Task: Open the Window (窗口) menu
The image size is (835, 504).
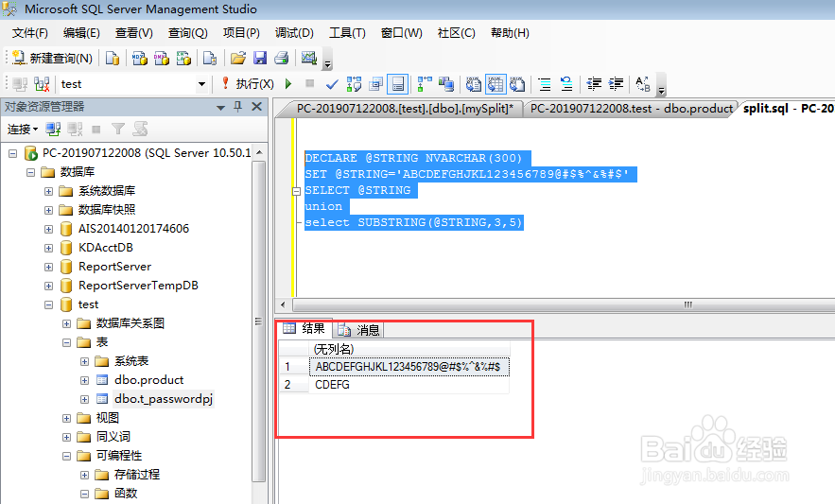Action: (402, 33)
